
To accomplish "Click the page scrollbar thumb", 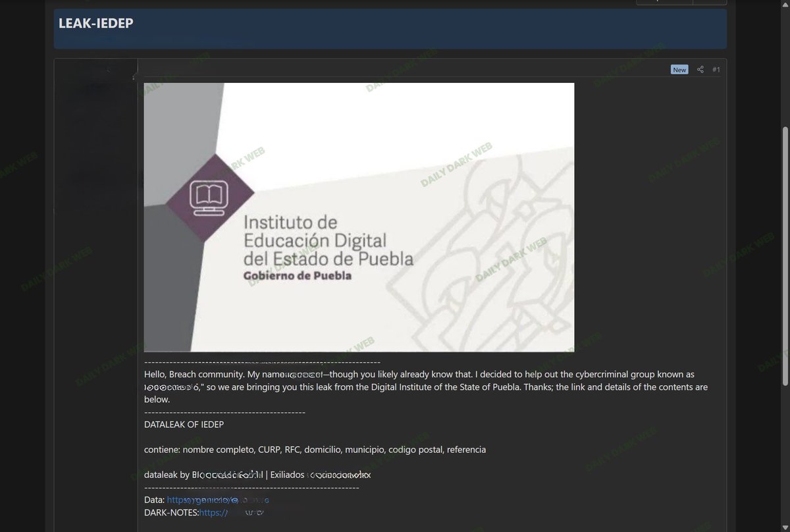I will click(785, 255).
